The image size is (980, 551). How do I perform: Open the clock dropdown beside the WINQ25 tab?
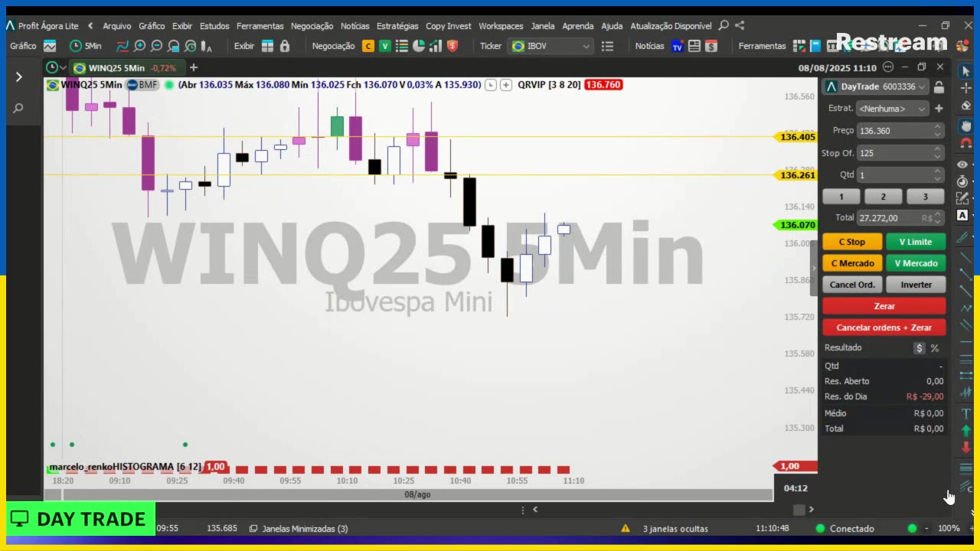click(x=56, y=68)
